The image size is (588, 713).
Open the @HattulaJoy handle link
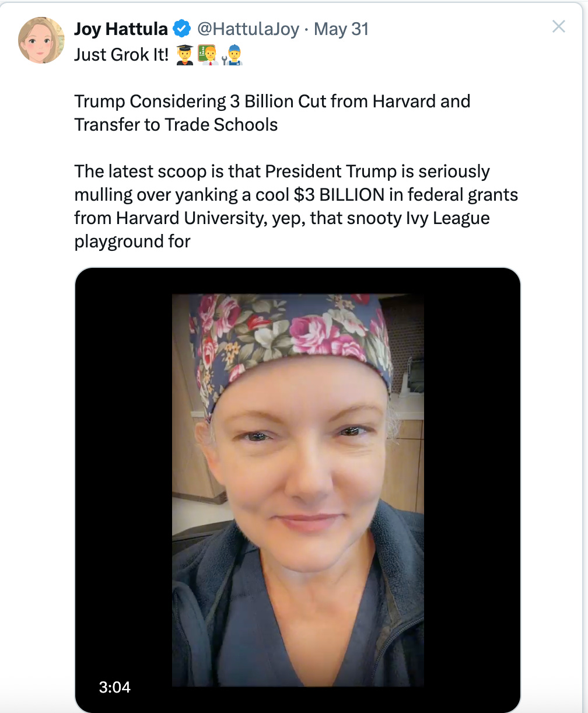tap(247, 29)
